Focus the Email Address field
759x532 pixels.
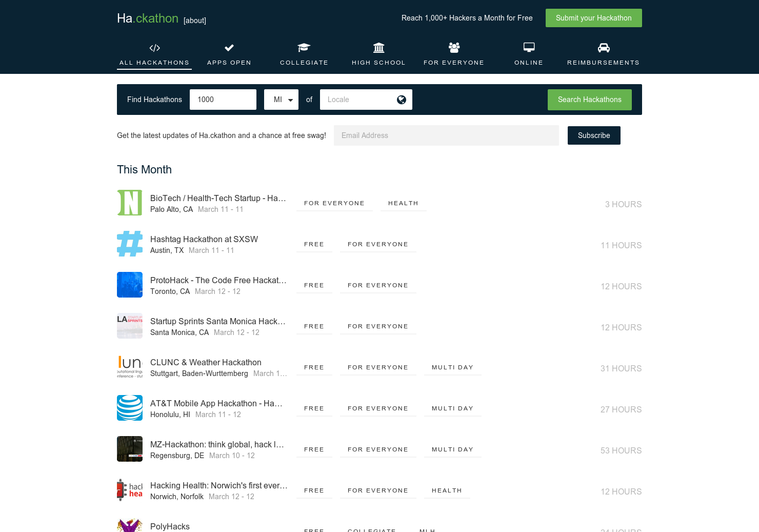click(446, 135)
